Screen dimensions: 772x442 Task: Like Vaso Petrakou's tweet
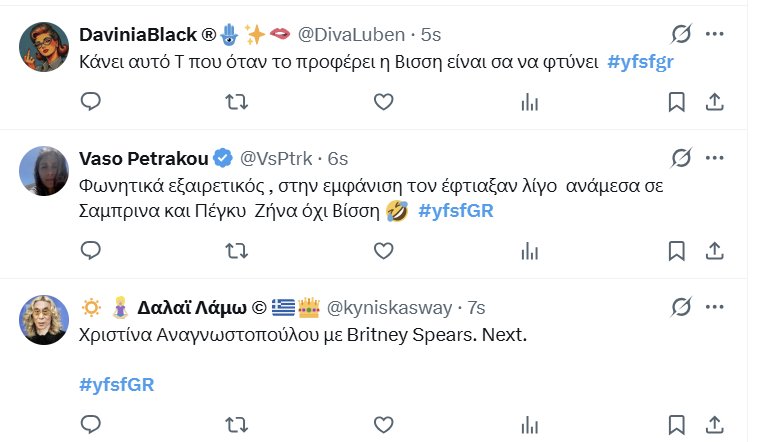point(383,249)
